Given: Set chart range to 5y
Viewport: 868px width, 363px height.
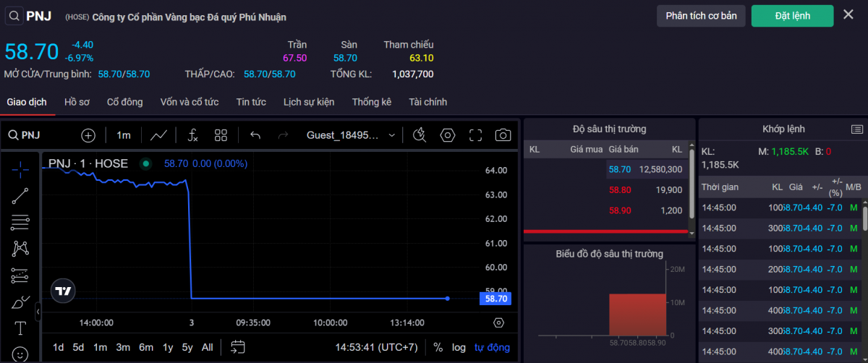Looking at the screenshot, I should point(187,347).
